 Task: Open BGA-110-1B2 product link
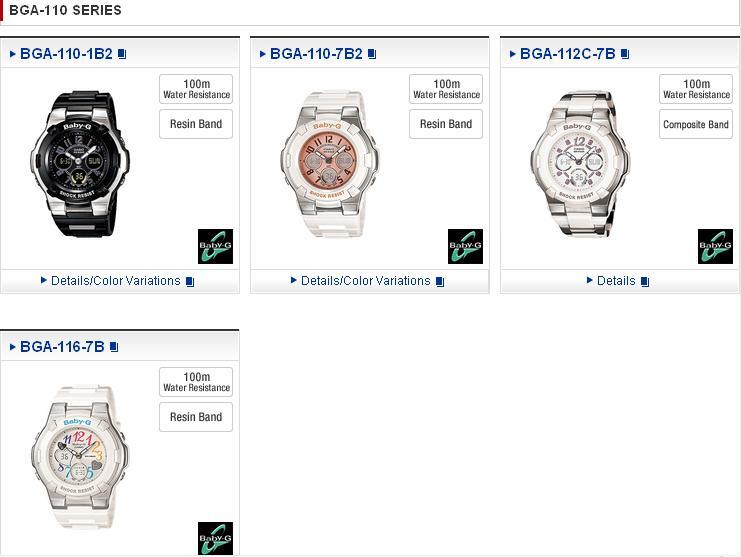coord(66,54)
